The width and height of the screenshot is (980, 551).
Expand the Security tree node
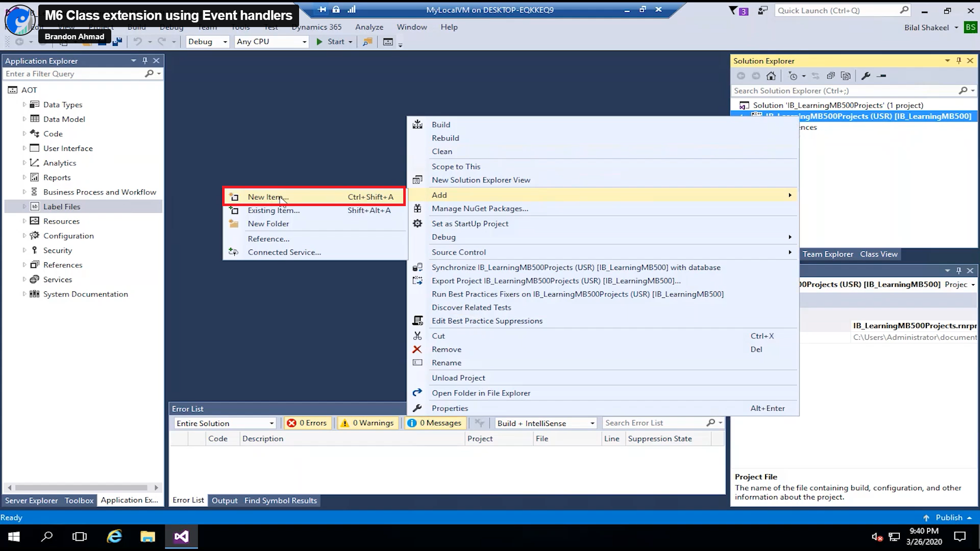tap(24, 251)
